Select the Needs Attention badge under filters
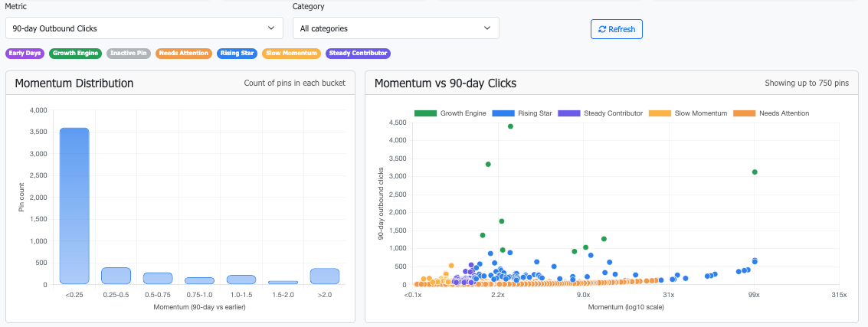 pos(184,54)
